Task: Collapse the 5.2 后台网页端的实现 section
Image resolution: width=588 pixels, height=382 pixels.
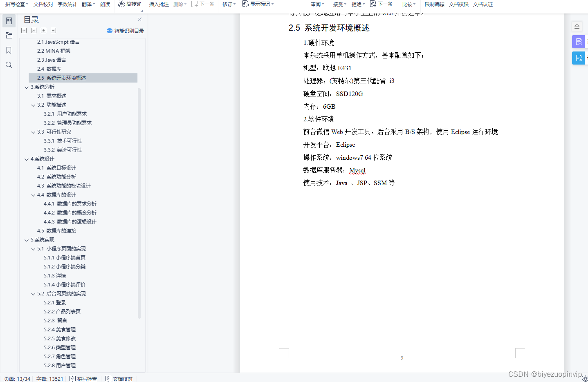Action: (x=33, y=293)
